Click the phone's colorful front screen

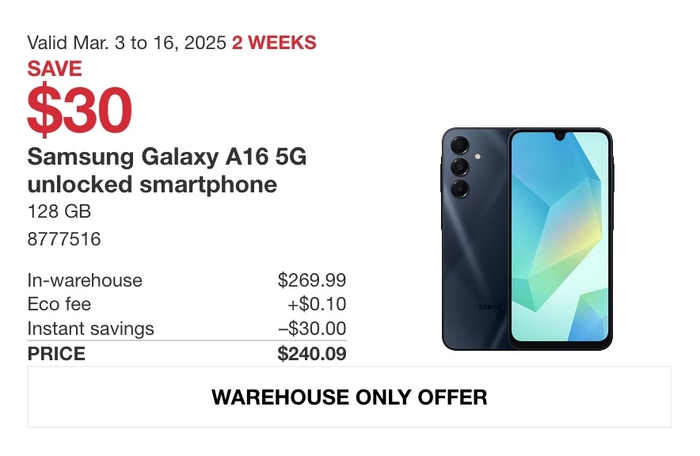pos(560,237)
